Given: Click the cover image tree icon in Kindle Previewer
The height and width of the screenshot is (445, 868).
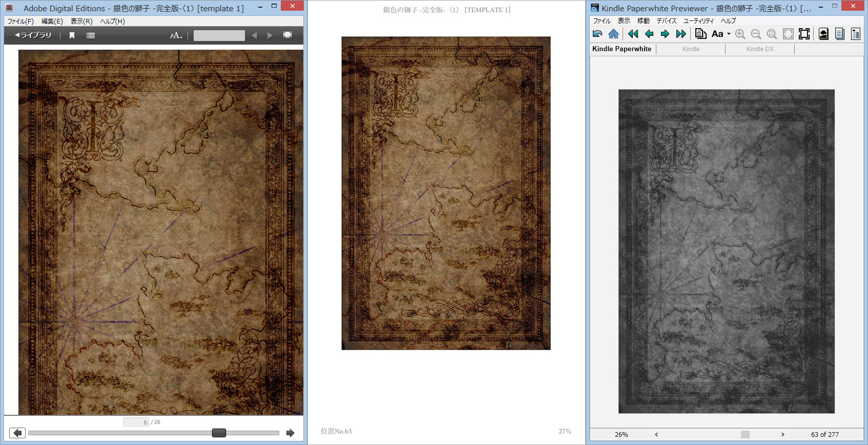Looking at the screenshot, I should pos(823,34).
